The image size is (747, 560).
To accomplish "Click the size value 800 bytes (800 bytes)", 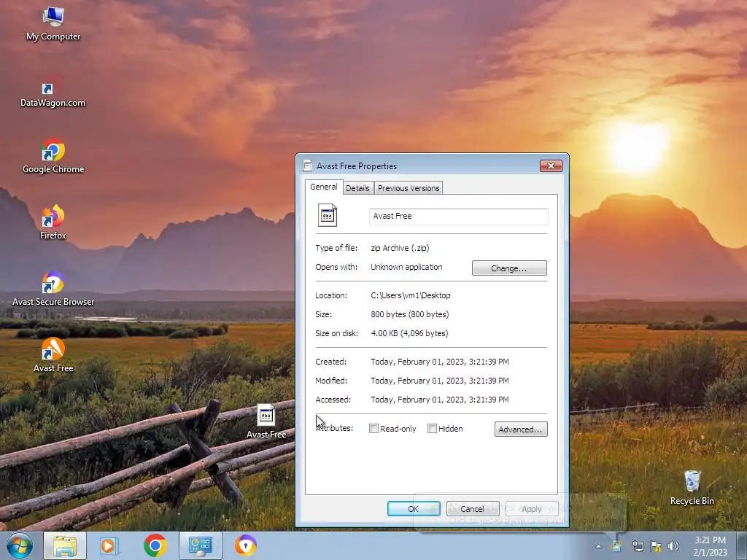I will [410, 314].
